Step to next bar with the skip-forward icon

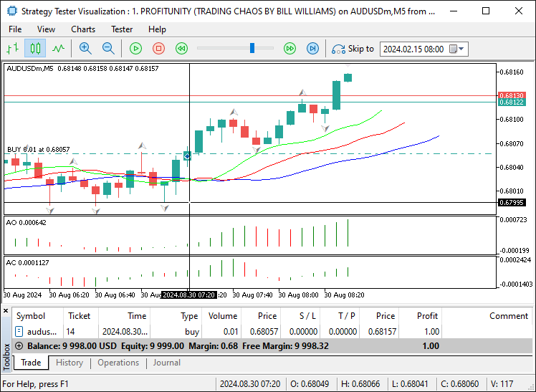point(312,49)
